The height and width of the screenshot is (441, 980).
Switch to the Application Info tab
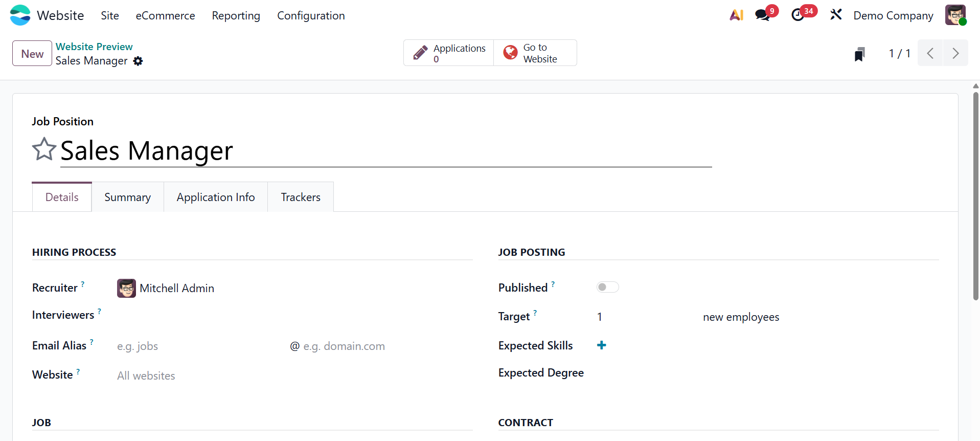(x=216, y=197)
